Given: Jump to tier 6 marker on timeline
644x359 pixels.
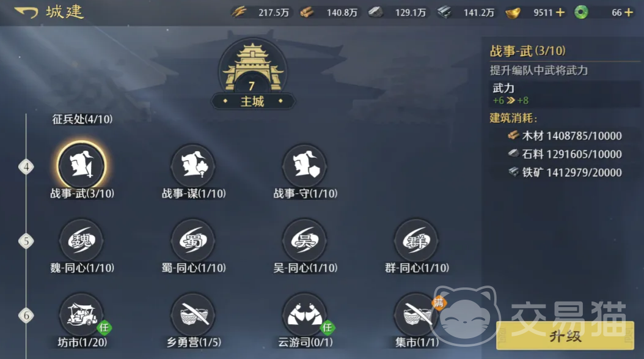Looking at the screenshot, I should click(x=26, y=316).
